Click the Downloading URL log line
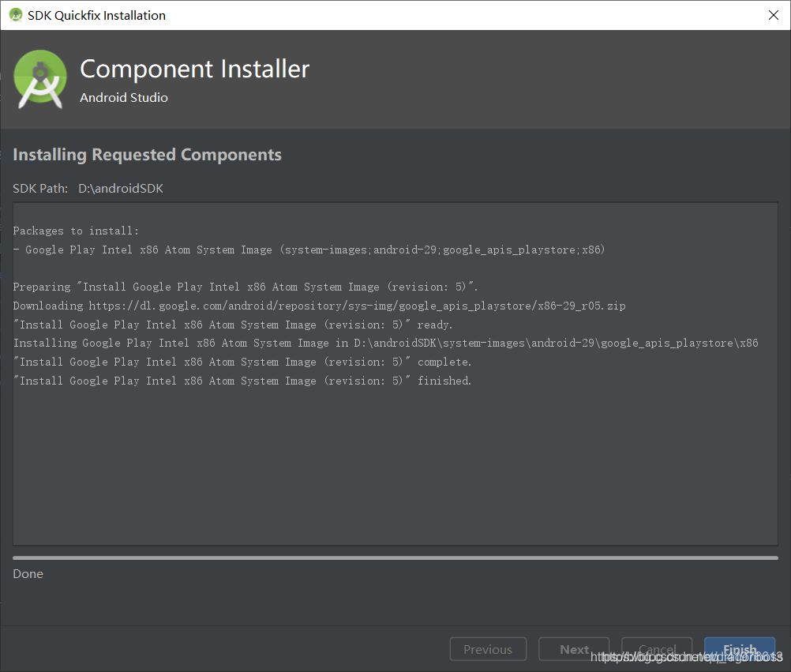The width and height of the screenshot is (791, 672). click(320, 306)
